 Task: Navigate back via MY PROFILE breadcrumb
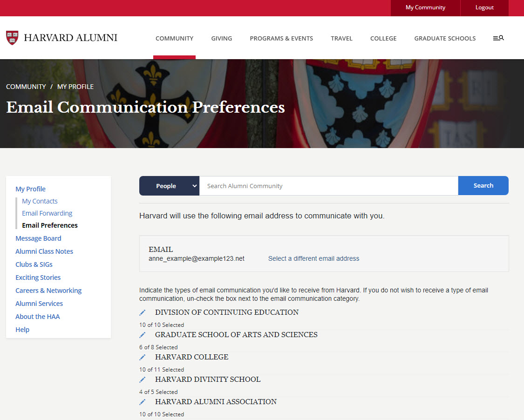[75, 86]
